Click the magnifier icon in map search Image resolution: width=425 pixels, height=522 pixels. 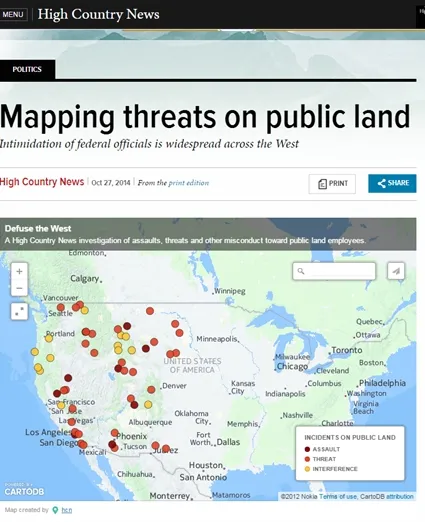click(x=301, y=271)
